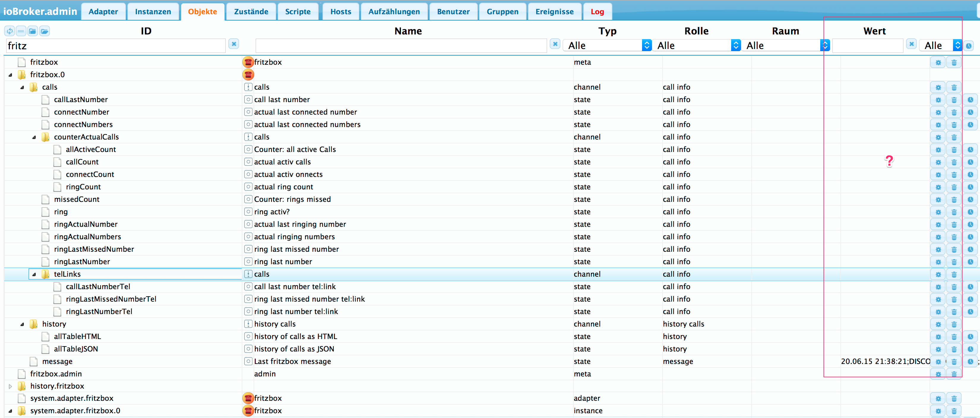Select the ringActualNumber tree row

pyautogui.click(x=86, y=224)
